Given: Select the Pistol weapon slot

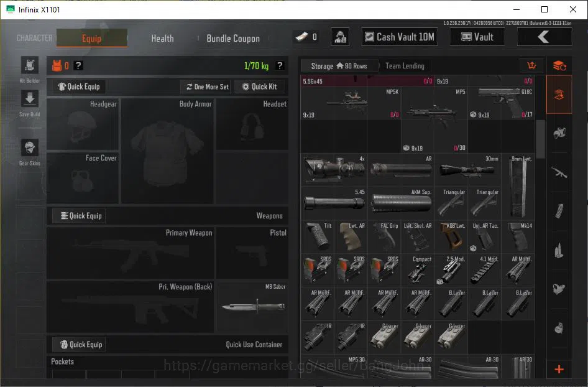Looking at the screenshot, I should tap(252, 253).
